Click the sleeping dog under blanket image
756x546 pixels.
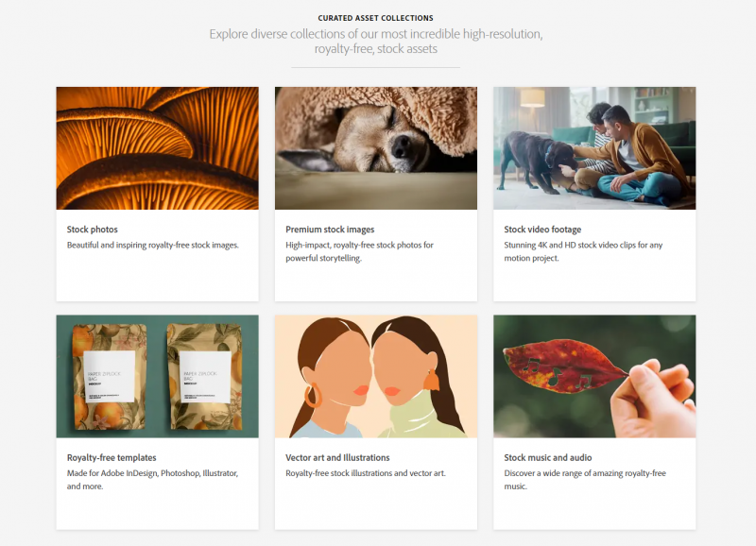(375, 148)
